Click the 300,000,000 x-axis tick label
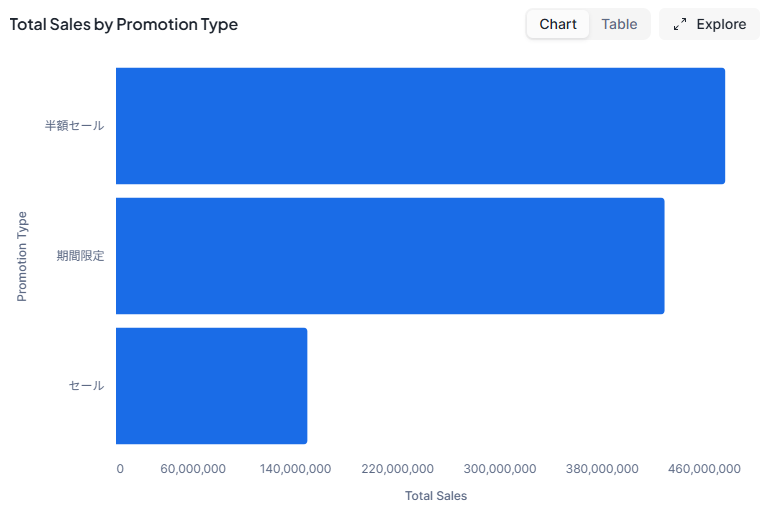 pyautogui.click(x=500, y=469)
